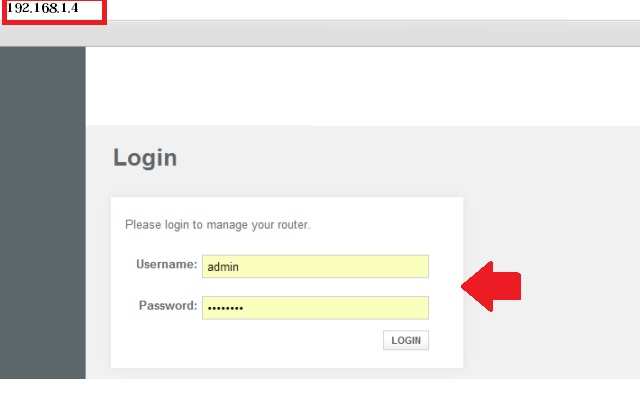Image resolution: width=640 pixels, height=404 pixels.
Task: Select the 'admin' text in Username
Action: pos(223,267)
